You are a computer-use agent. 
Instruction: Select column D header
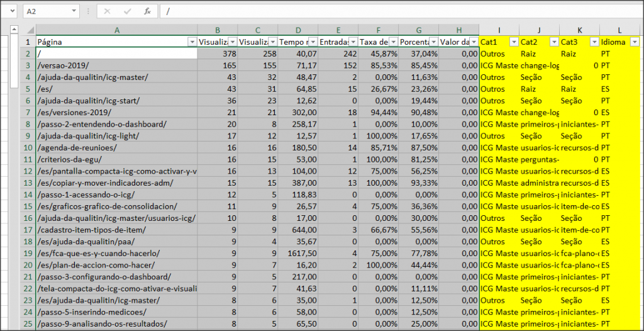click(297, 30)
